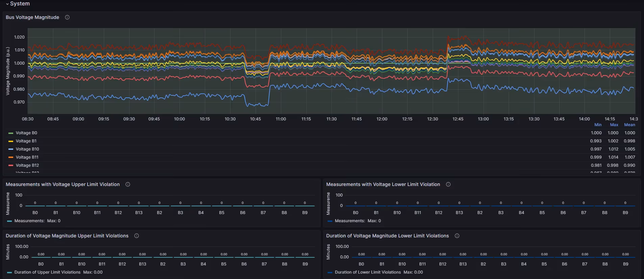The height and width of the screenshot is (279, 644).
Task: Click the green Voltage B0 color swatch
Action: click(11, 133)
